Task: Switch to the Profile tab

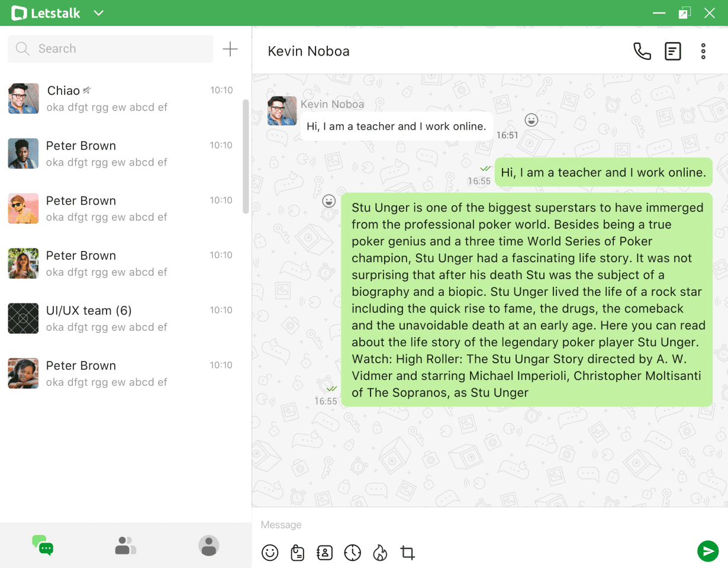Action: pyautogui.click(x=209, y=546)
